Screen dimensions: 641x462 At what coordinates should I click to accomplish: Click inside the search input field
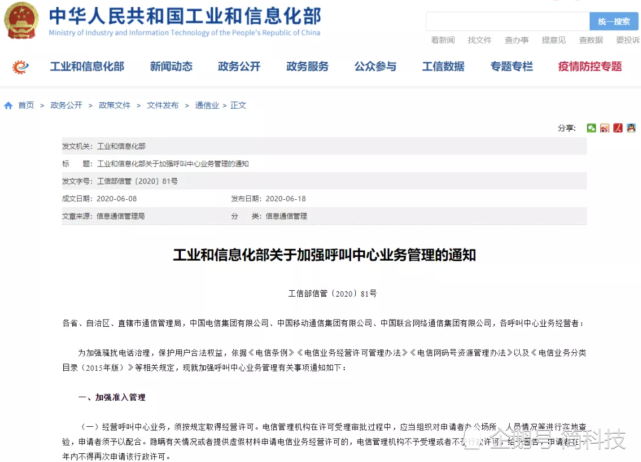pyautogui.click(x=507, y=21)
